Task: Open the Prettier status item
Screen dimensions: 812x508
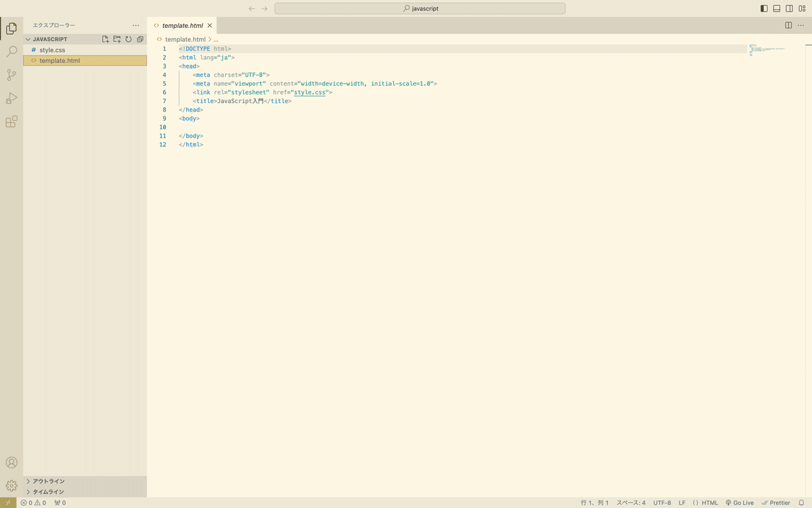Action: click(x=775, y=503)
